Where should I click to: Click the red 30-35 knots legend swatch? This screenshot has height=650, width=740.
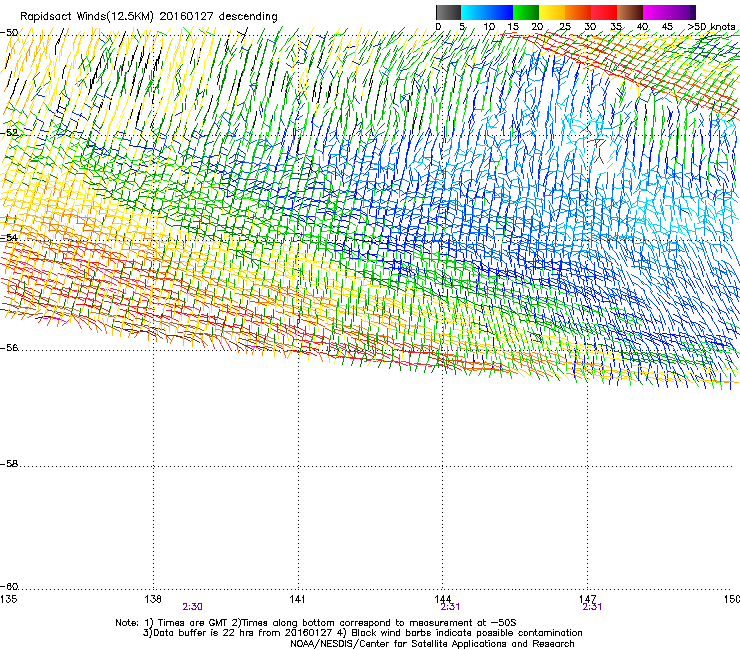604,12
